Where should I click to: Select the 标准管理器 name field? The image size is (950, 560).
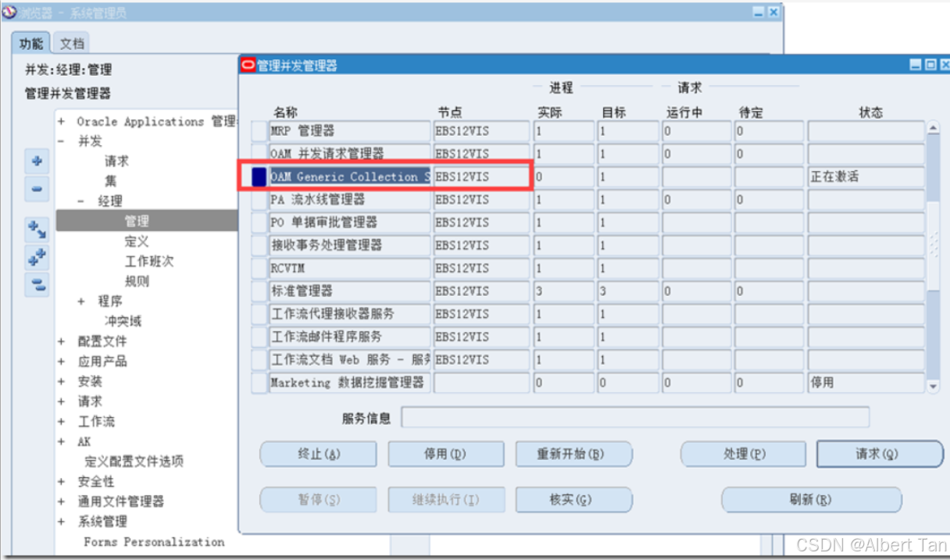[349, 291]
